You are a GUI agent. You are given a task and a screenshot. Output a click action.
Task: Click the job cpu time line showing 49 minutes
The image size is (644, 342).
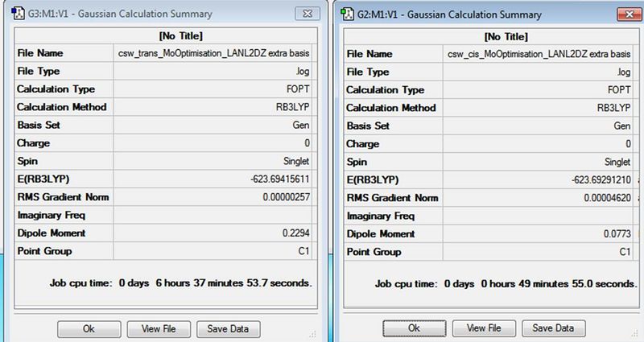coord(506,284)
